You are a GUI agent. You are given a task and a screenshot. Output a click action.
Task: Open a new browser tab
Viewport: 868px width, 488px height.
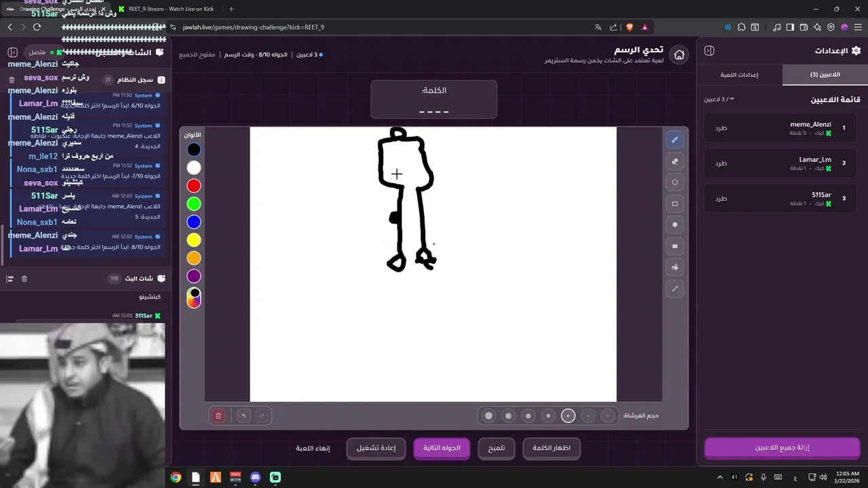pyautogui.click(x=231, y=9)
